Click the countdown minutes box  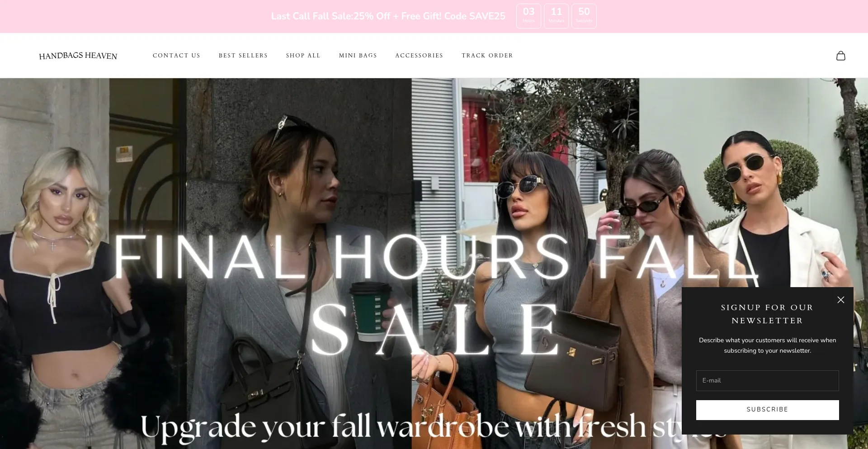point(557,16)
